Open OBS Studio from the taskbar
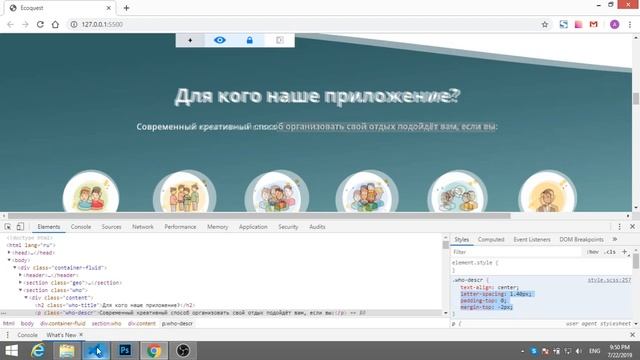This screenshot has width=640, height=360. [x=183, y=351]
